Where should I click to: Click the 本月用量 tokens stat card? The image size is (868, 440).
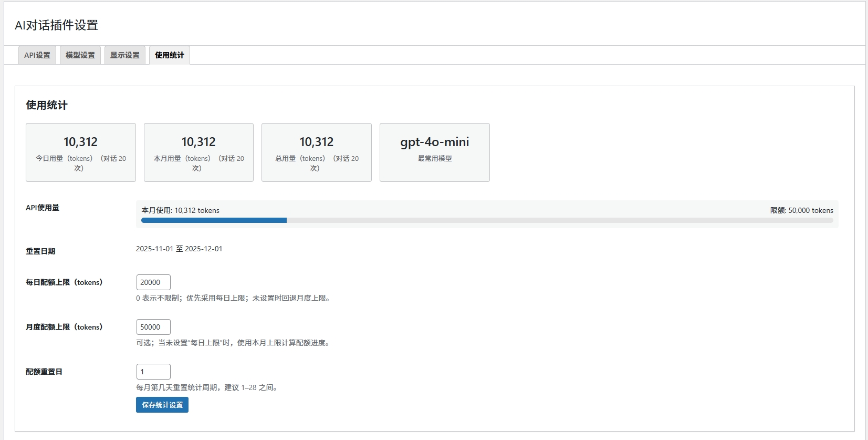198,152
